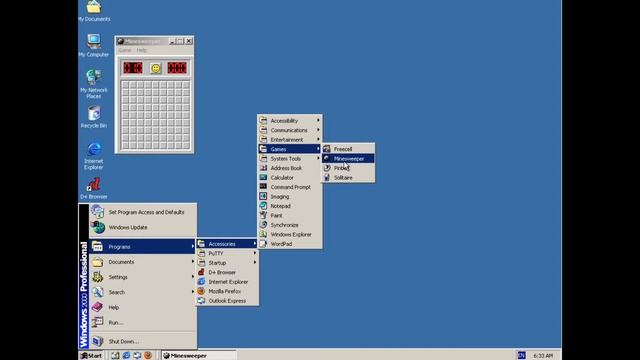
Task: Expand the Documents submenu
Action: (x=143, y=262)
